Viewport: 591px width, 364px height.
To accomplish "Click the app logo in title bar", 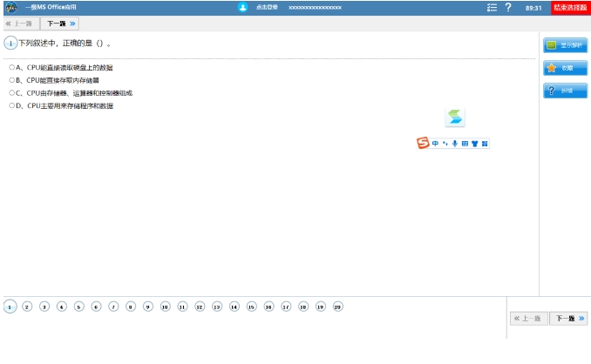I will point(11,7).
